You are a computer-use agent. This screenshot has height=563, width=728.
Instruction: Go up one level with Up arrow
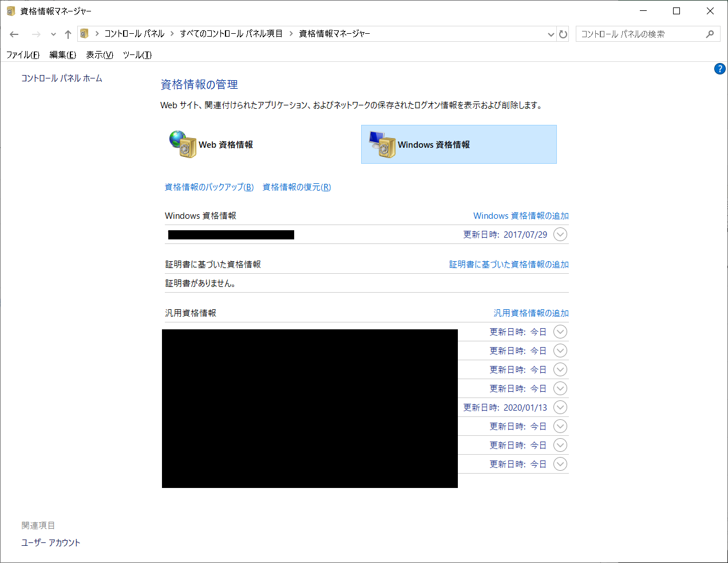(68, 34)
